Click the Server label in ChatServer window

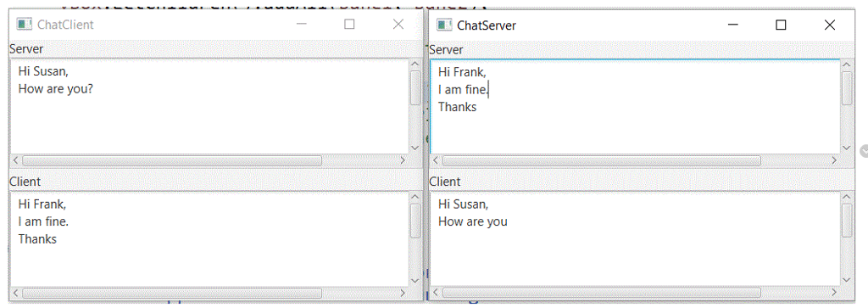coord(446,49)
